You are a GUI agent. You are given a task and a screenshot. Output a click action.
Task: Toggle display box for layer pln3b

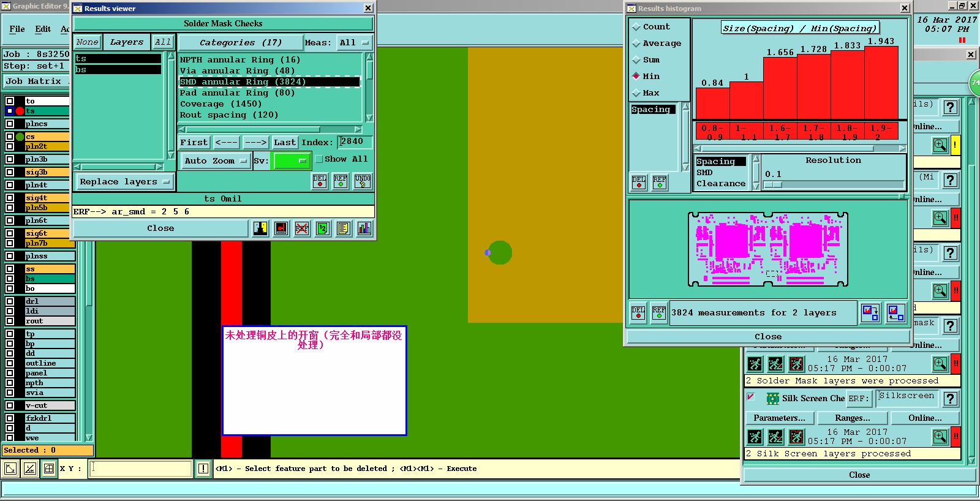pyautogui.click(x=10, y=159)
